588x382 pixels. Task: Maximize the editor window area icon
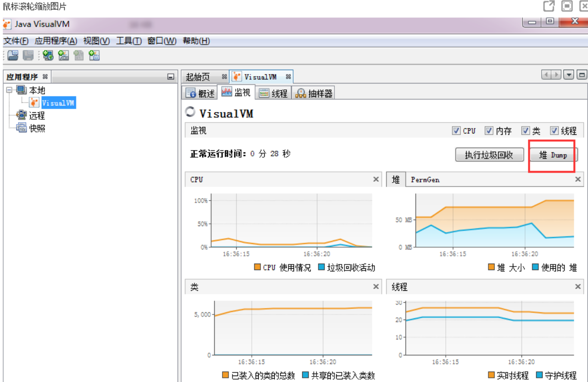click(582, 75)
